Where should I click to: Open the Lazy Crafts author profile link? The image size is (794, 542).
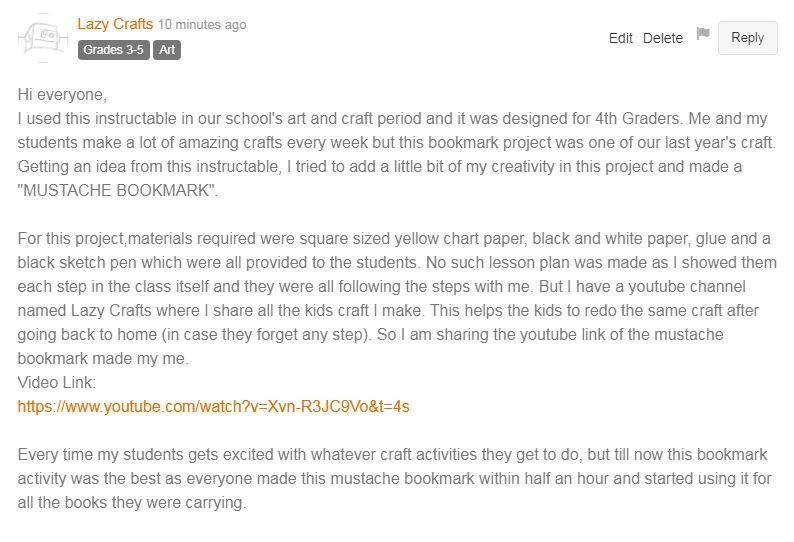click(115, 23)
